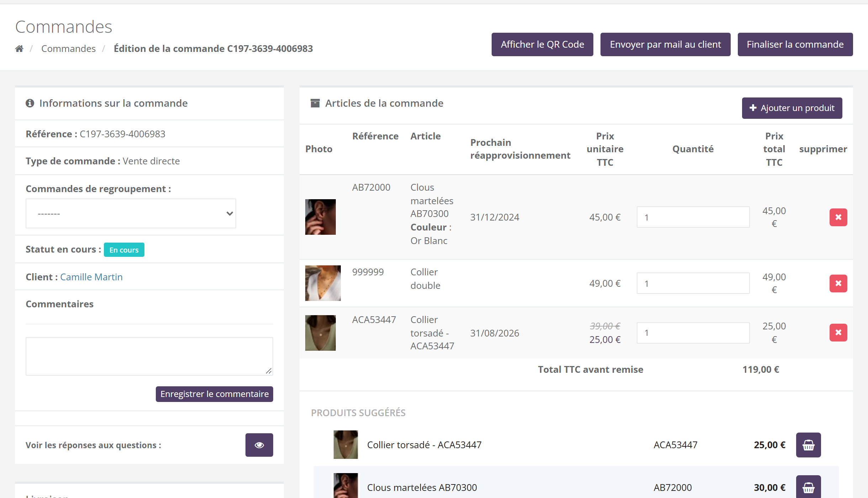Screen dimensions: 868x498
Task: Open Collier torsadé photo in order table
Action: click(x=320, y=333)
